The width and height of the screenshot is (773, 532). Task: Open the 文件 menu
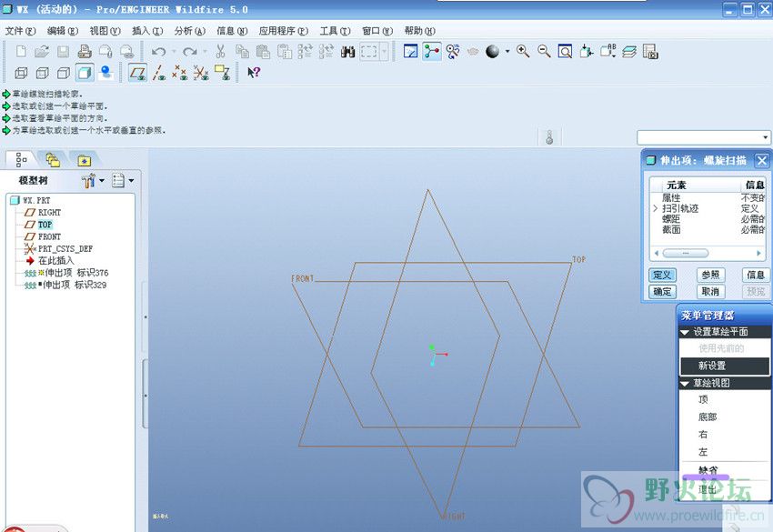(20, 31)
